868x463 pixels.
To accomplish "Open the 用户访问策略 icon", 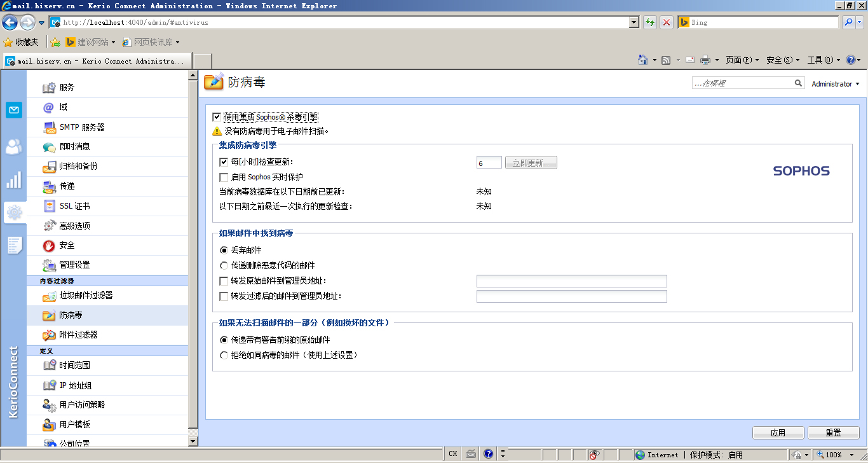I will (49, 405).
